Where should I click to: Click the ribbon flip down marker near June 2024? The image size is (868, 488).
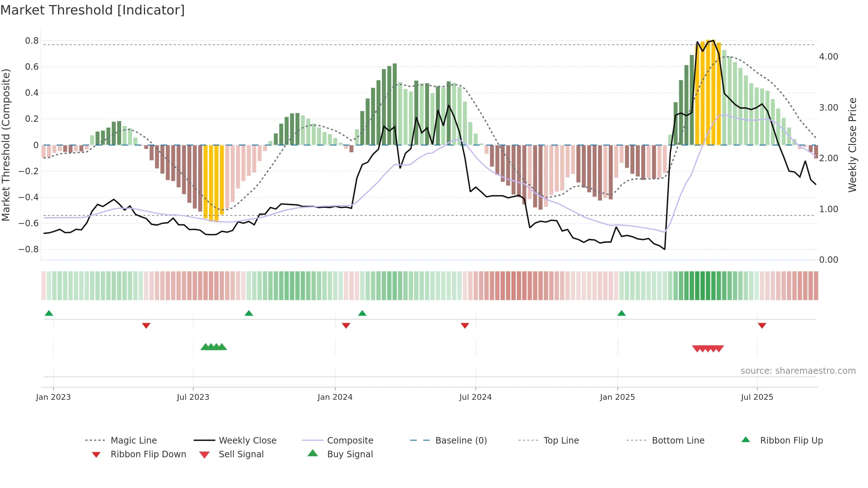(465, 326)
